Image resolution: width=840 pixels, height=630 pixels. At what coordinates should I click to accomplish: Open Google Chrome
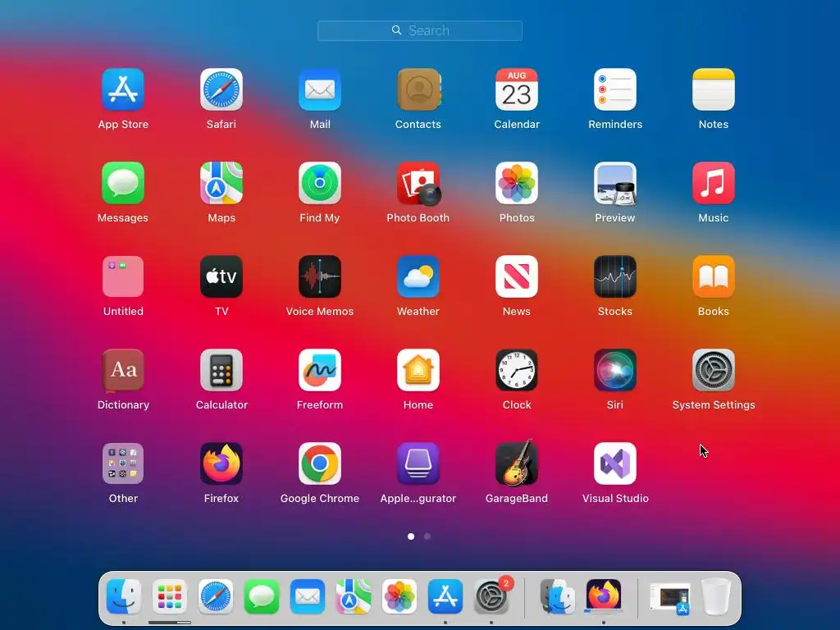320,463
